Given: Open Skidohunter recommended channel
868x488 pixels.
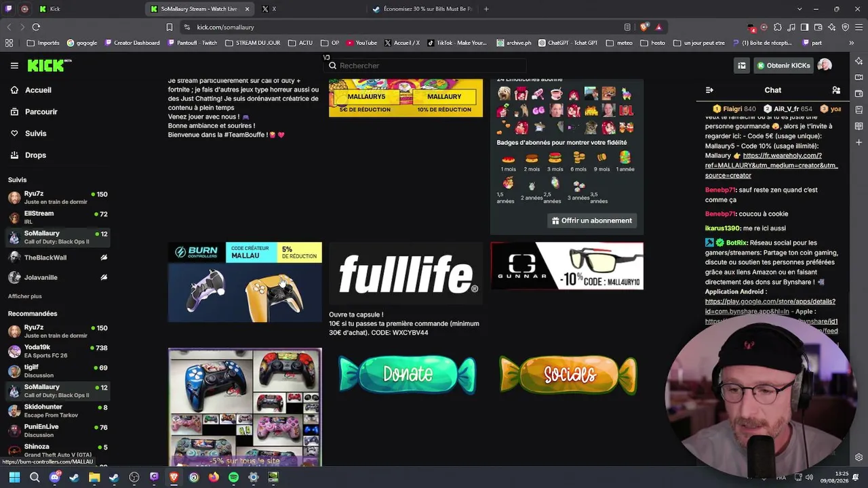Looking at the screenshot, I should coord(57,411).
